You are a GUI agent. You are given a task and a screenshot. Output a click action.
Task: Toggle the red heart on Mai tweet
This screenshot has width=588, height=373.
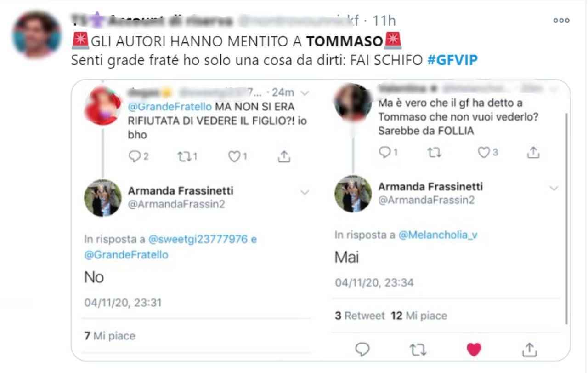coord(474,350)
